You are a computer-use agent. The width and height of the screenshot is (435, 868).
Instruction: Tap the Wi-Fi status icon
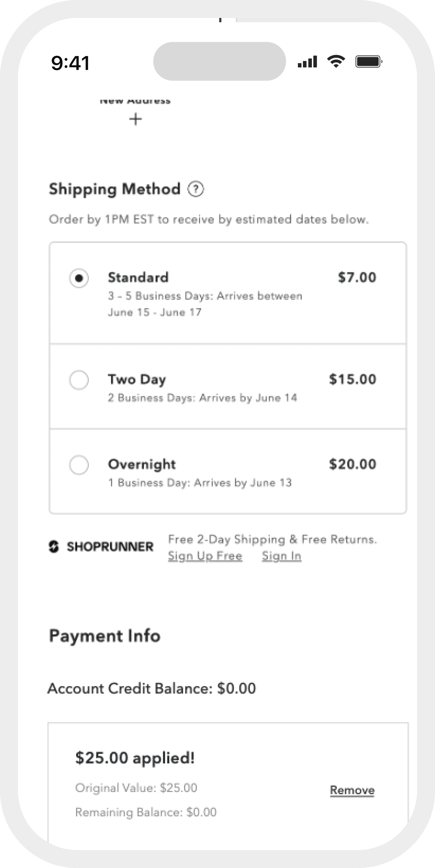336,62
